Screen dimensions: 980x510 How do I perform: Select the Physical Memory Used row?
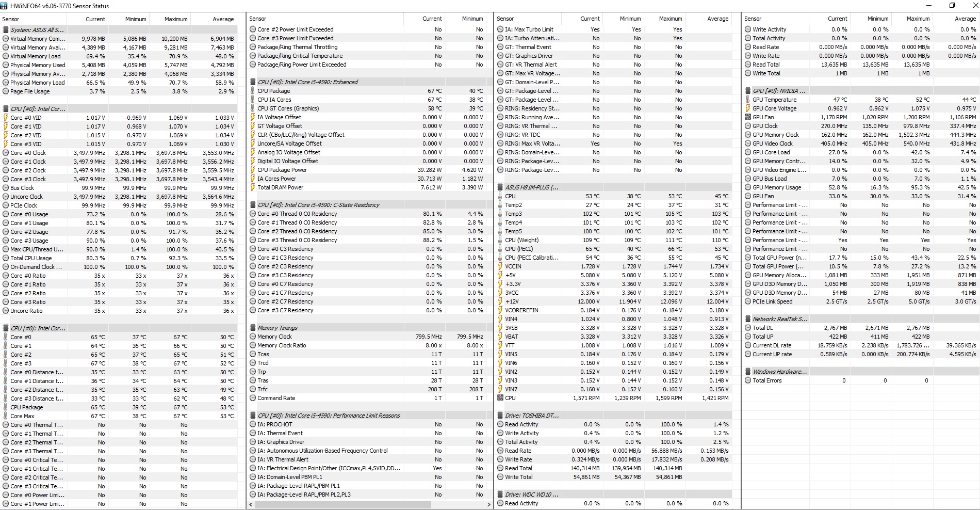(119, 65)
